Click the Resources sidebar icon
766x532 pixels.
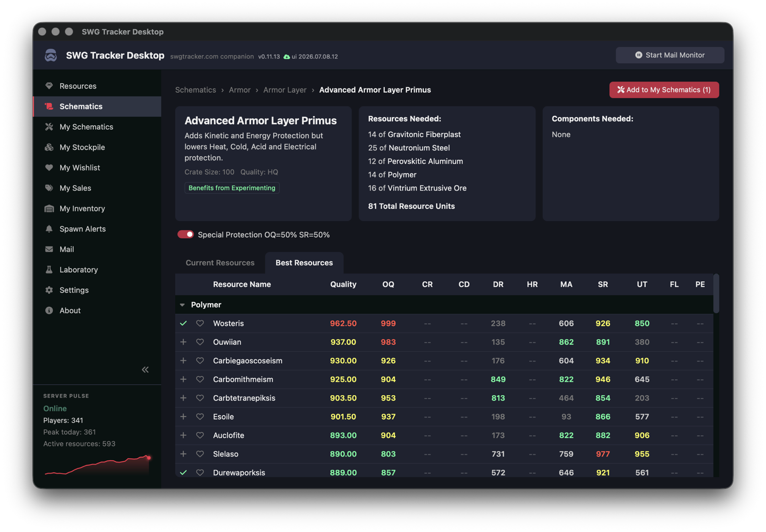[49, 86]
